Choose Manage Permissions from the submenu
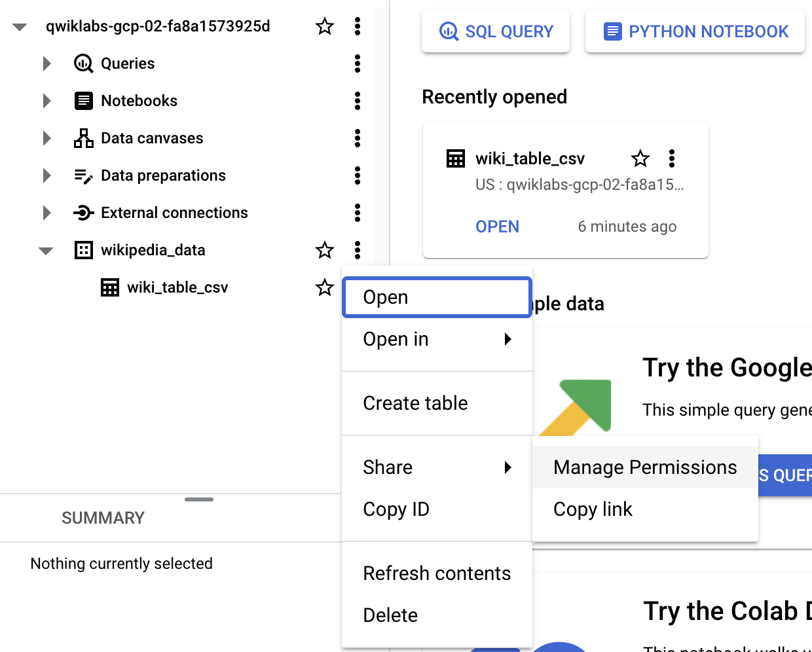Image resolution: width=812 pixels, height=652 pixels. pos(645,467)
